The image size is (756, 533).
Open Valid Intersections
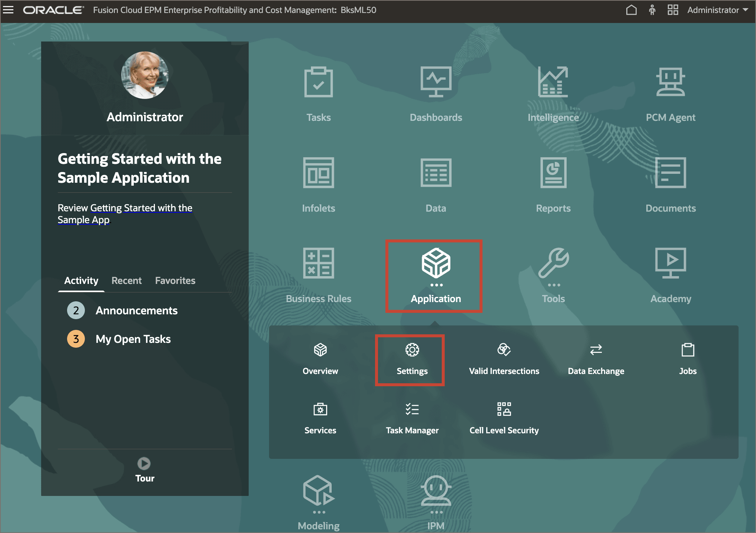[x=504, y=349]
